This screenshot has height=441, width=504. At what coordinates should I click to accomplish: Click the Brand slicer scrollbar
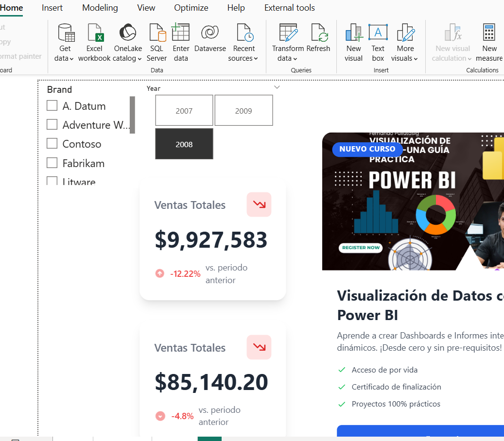click(x=132, y=115)
